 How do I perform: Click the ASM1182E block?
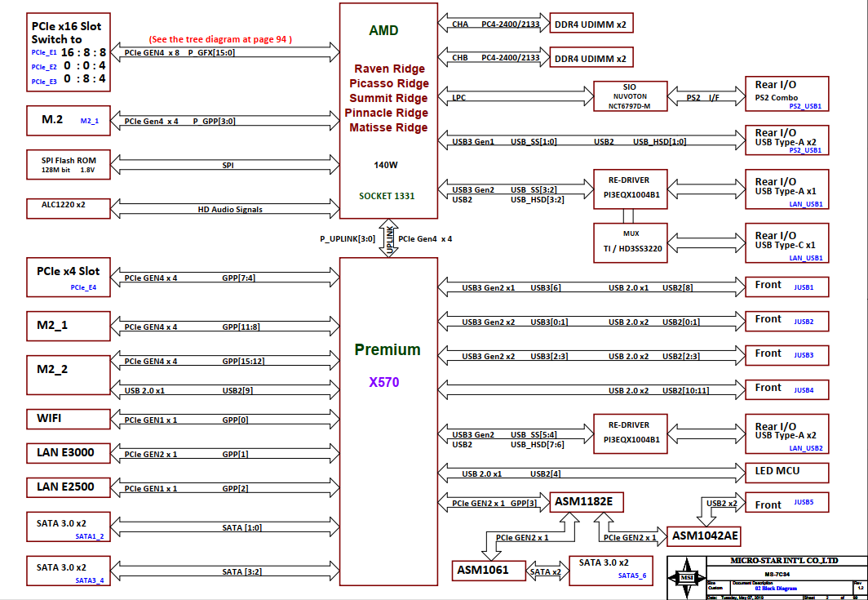(583, 500)
